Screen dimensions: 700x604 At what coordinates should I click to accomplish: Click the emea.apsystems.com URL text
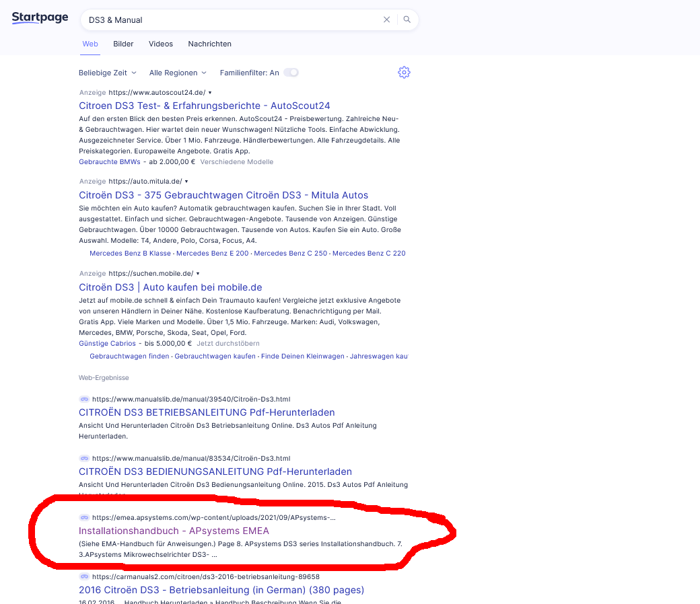coord(214,518)
